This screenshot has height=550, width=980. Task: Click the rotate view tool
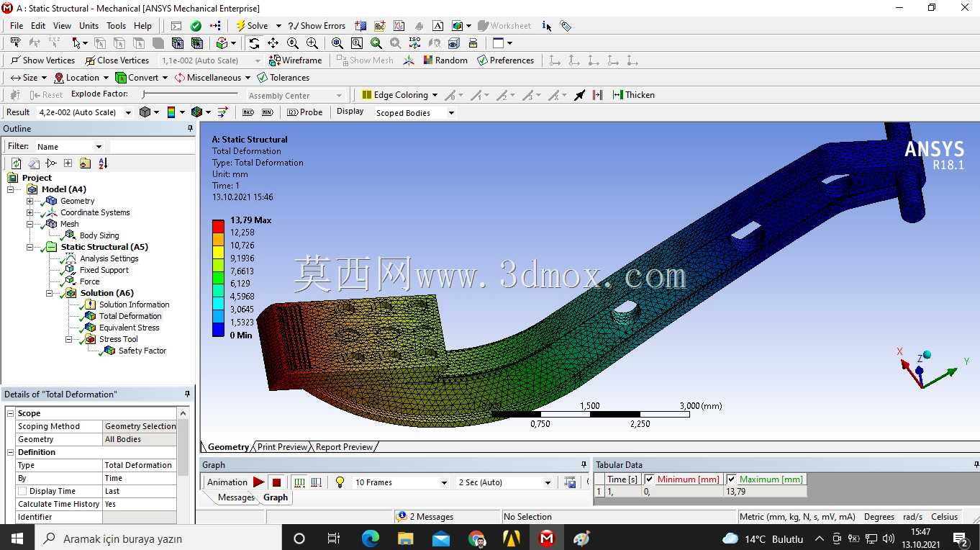tap(254, 43)
